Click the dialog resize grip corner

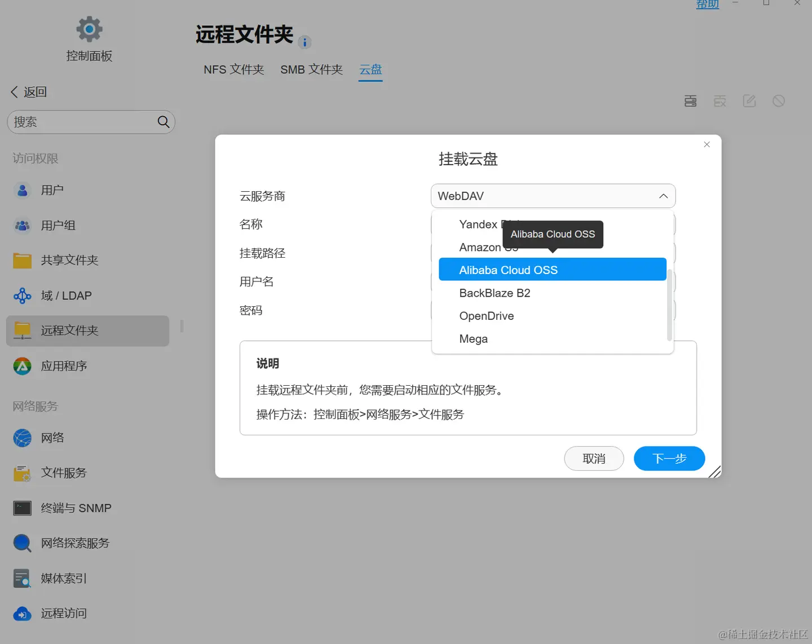pos(714,472)
